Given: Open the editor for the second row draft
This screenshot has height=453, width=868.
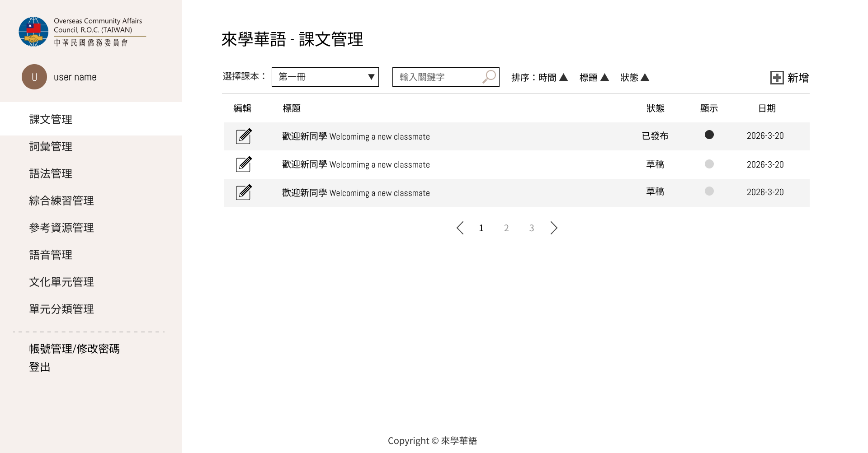Looking at the screenshot, I should coord(244,164).
